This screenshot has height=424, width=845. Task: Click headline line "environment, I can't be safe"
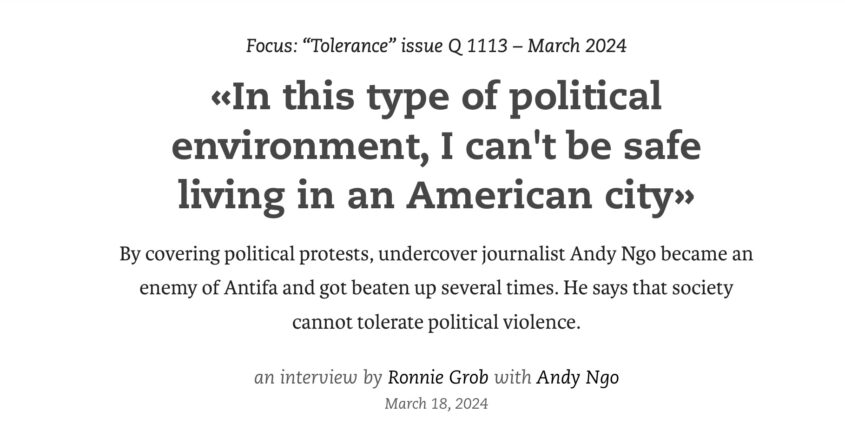[x=436, y=146]
